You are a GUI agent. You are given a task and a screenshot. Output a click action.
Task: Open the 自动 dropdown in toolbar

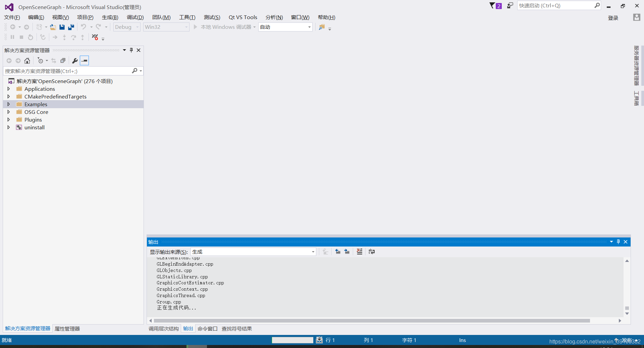pyautogui.click(x=285, y=27)
